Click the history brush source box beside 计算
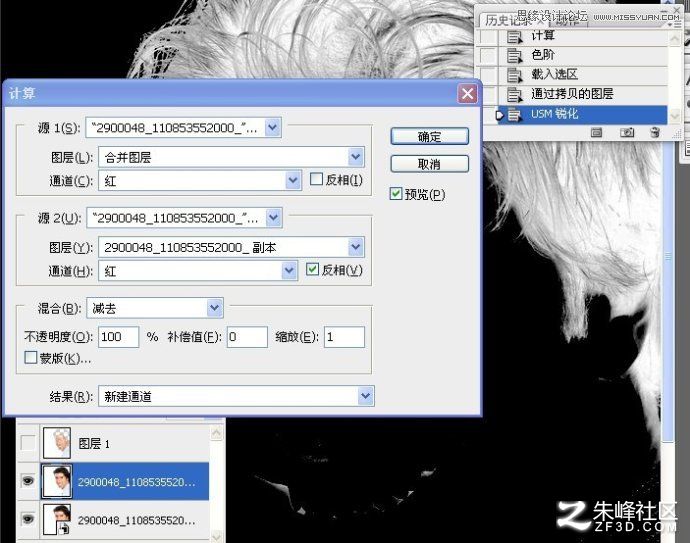This screenshot has height=543, width=690. coord(488,36)
